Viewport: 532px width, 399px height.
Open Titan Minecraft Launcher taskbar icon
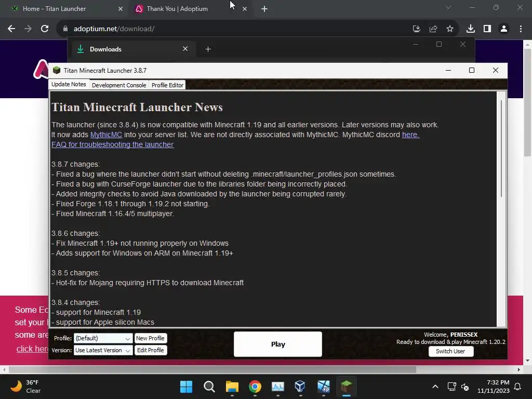(x=346, y=387)
